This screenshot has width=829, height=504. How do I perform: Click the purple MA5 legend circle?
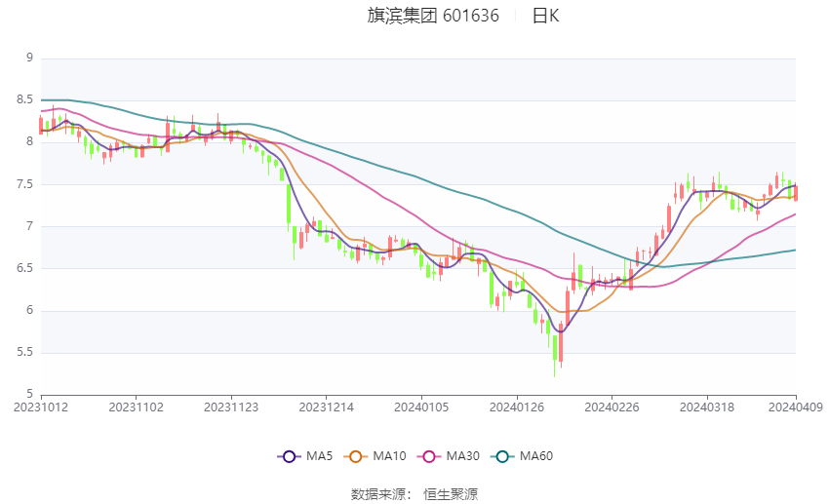(289, 456)
